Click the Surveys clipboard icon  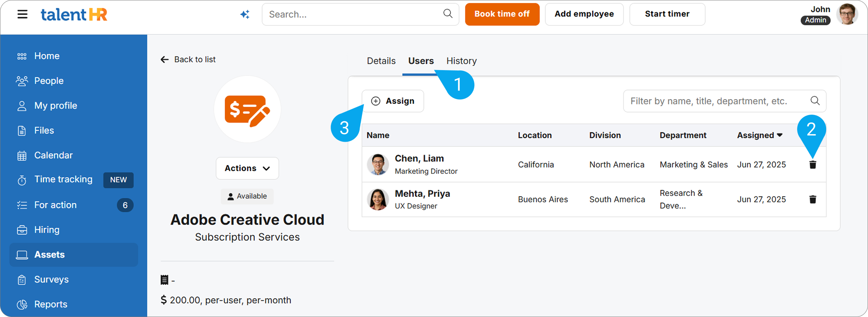click(x=22, y=280)
